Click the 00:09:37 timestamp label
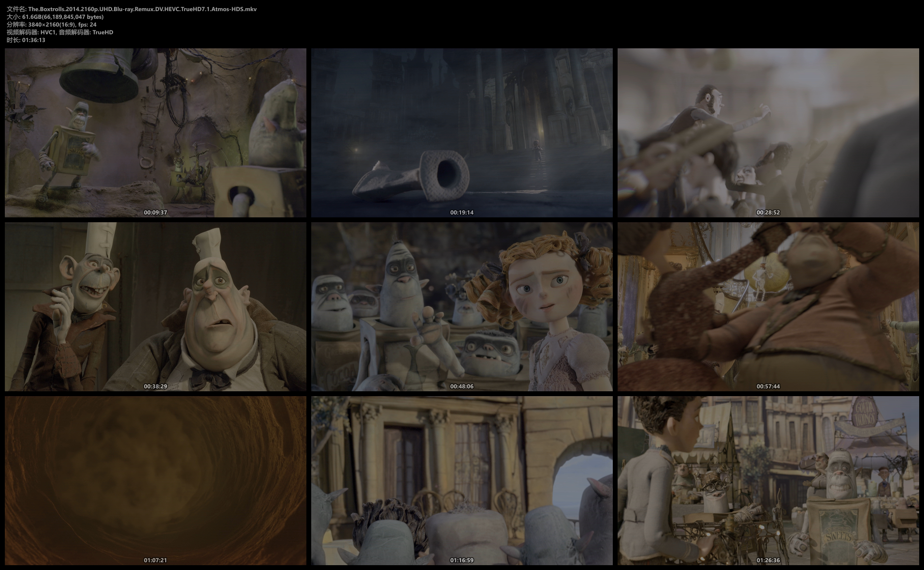This screenshot has height=570, width=924. coord(155,213)
